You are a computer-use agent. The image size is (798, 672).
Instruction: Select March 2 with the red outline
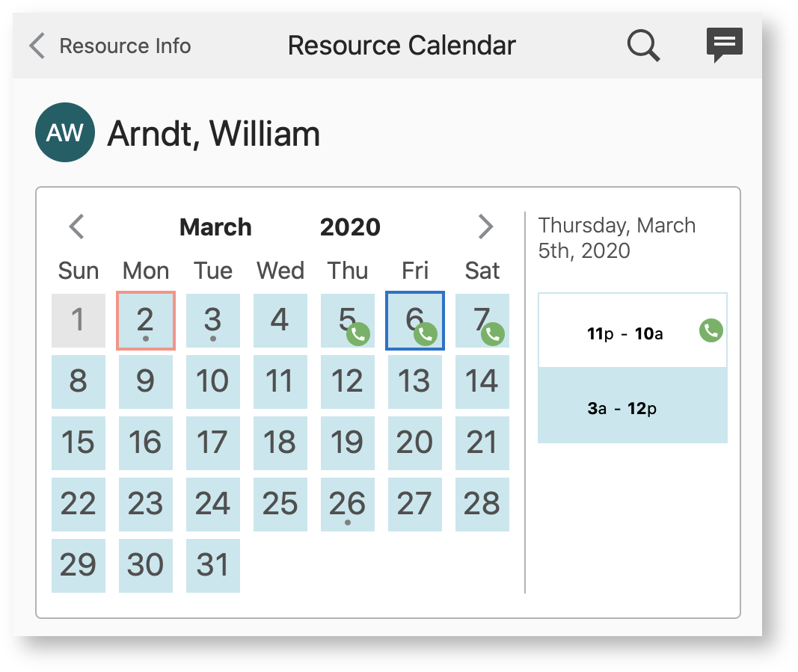(x=145, y=320)
